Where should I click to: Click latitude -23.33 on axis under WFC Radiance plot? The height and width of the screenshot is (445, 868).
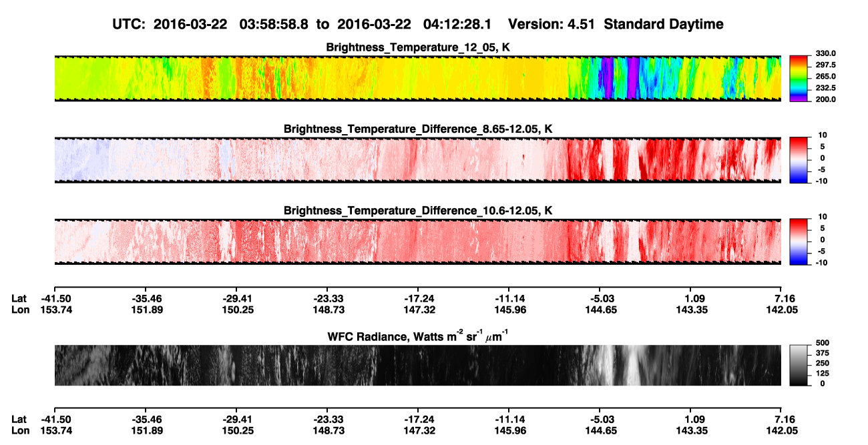click(x=327, y=420)
